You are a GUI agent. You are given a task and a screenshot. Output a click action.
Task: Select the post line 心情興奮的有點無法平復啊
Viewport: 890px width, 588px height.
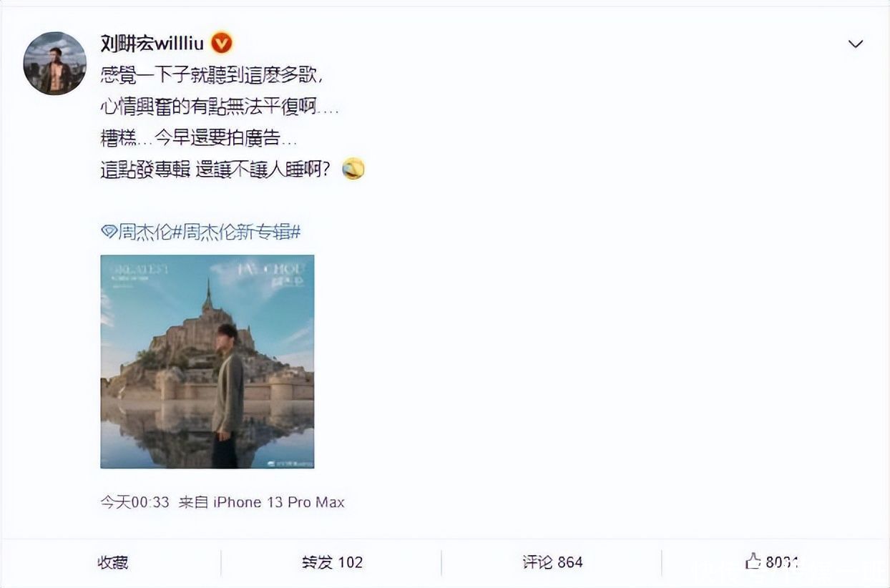click(x=219, y=107)
